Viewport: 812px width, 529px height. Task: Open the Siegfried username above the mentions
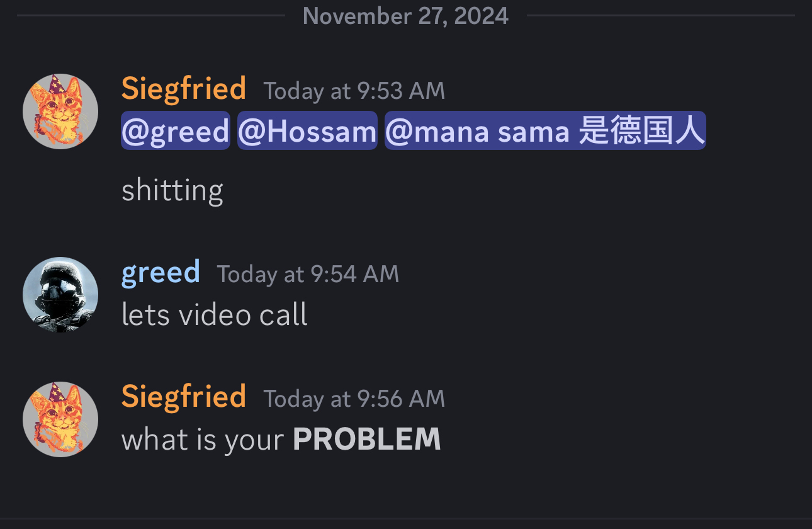click(183, 89)
